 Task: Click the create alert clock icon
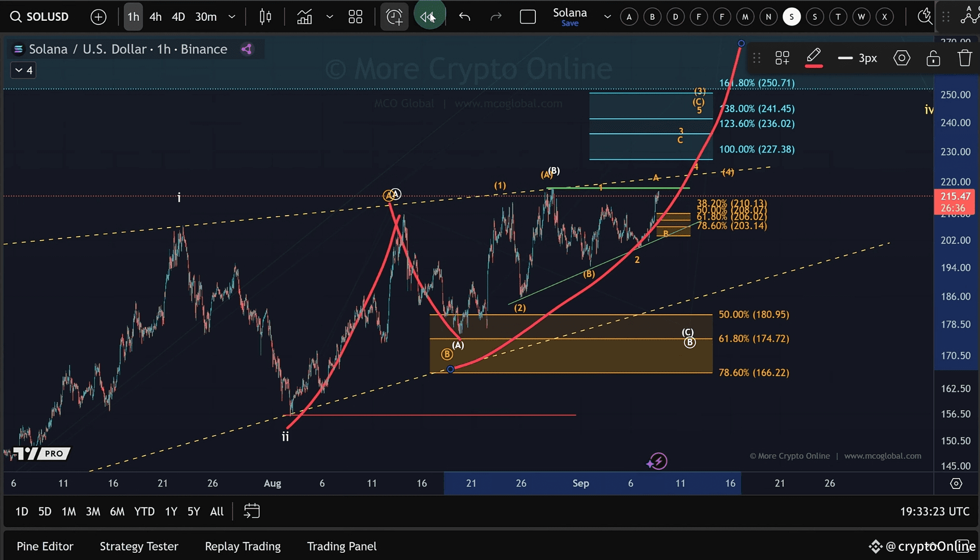click(394, 17)
